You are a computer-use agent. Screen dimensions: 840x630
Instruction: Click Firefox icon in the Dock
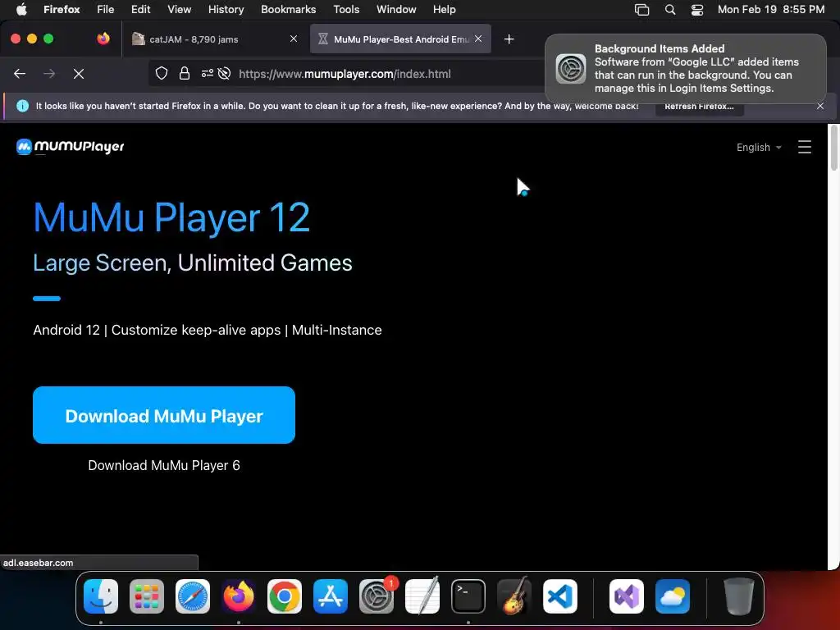point(239,596)
